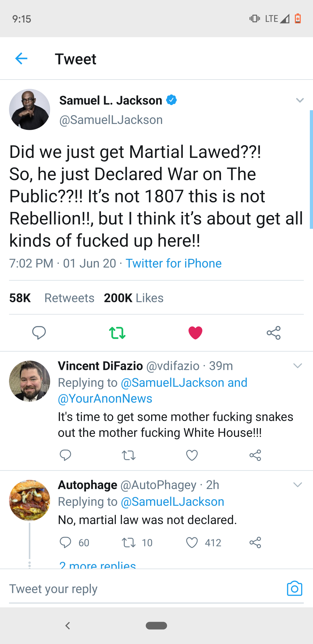Expand options chevron on Autophage's reply

(298, 485)
